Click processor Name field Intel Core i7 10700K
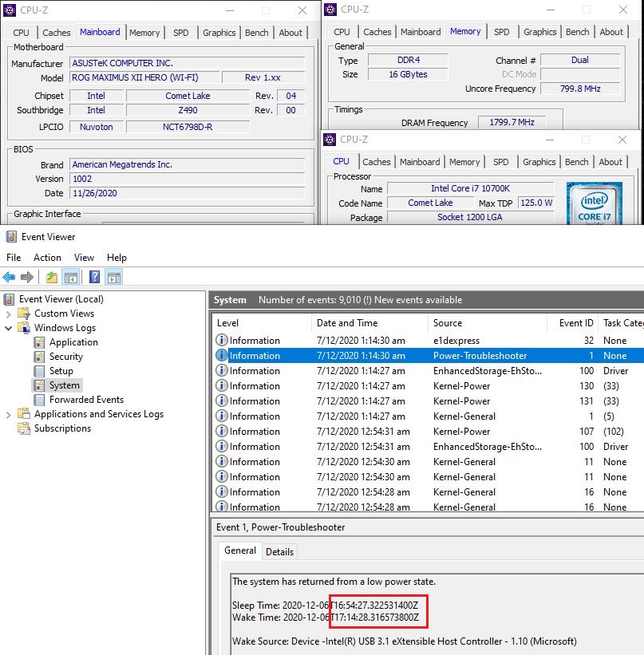The height and width of the screenshot is (655, 644). (x=470, y=188)
